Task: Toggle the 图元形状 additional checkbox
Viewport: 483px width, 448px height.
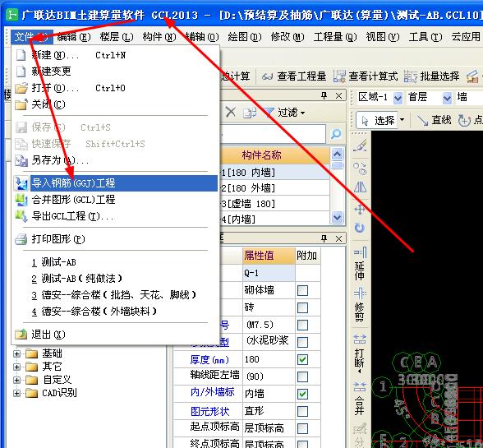Action: click(302, 411)
